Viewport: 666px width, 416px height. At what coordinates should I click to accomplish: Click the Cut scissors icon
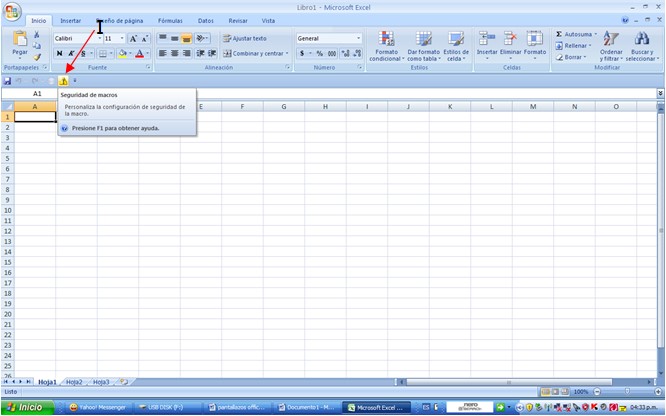(37, 35)
